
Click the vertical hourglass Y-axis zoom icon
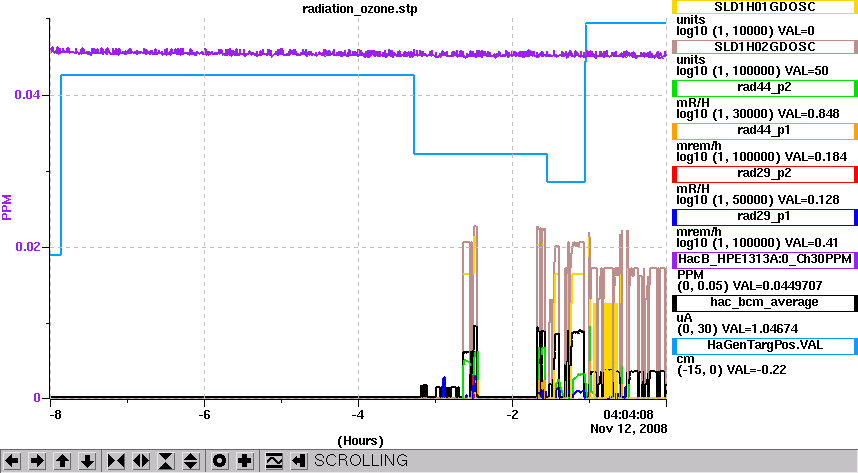166,461
